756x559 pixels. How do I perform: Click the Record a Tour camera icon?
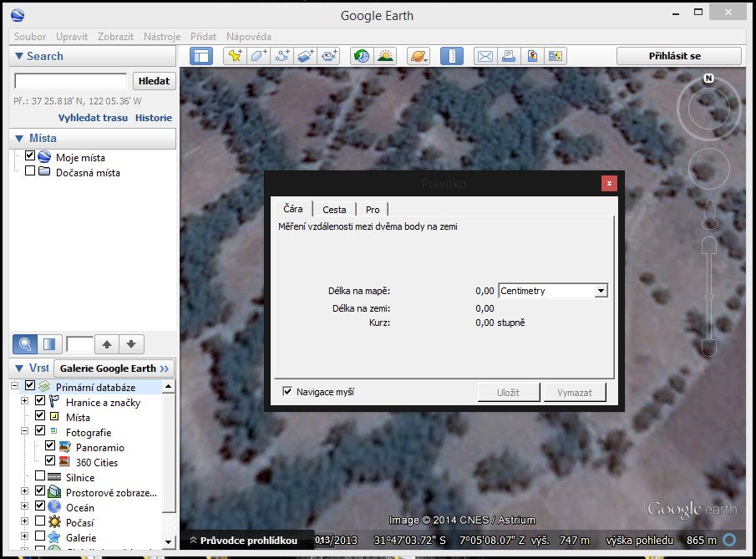click(330, 56)
